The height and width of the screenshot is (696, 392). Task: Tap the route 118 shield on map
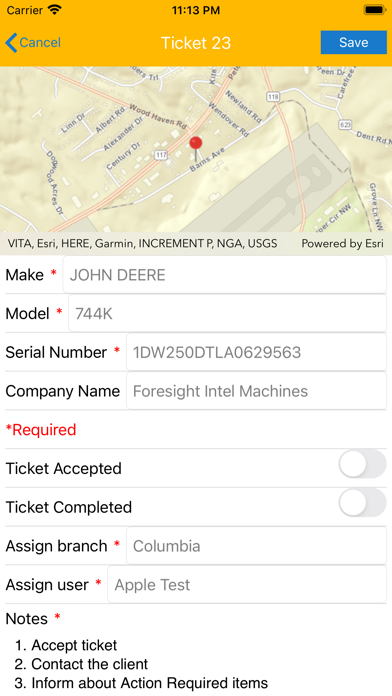(273, 96)
